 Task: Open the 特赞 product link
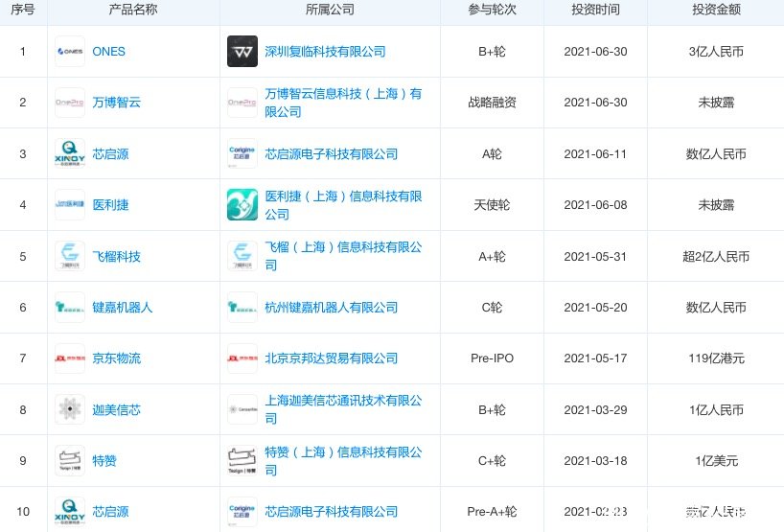click(x=104, y=460)
